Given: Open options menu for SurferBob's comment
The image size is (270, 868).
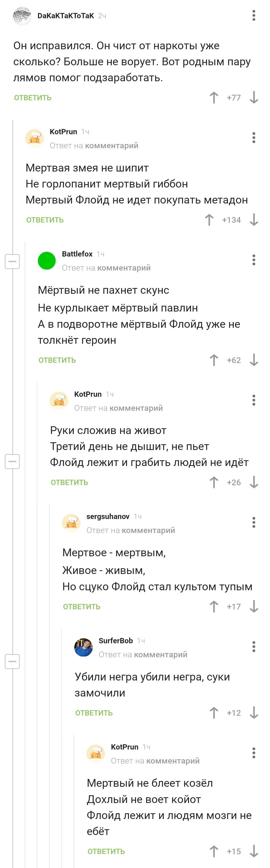Looking at the screenshot, I should tap(254, 646).
